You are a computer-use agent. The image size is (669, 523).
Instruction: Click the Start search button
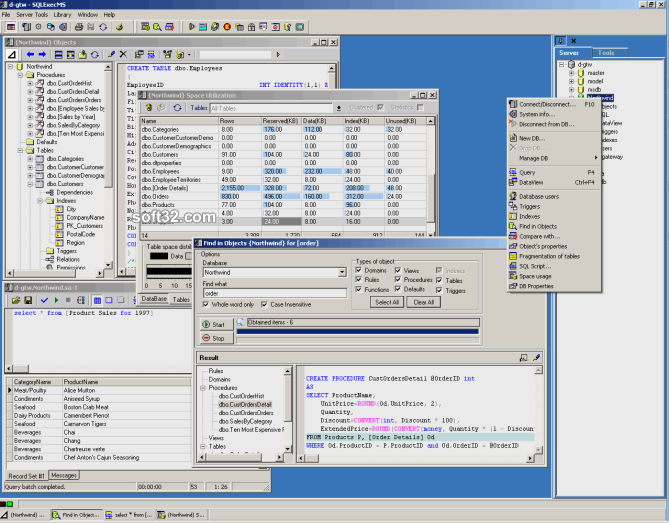(216, 324)
